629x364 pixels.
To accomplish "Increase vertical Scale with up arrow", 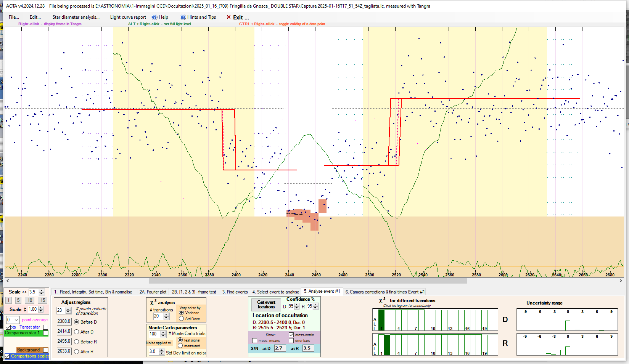I will click(41, 308).
